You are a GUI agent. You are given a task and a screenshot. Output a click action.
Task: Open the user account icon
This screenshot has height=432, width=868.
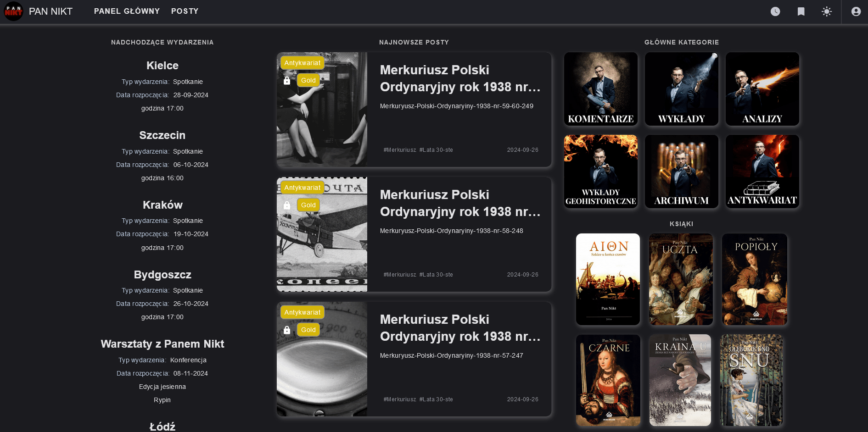click(x=856, y=11)
